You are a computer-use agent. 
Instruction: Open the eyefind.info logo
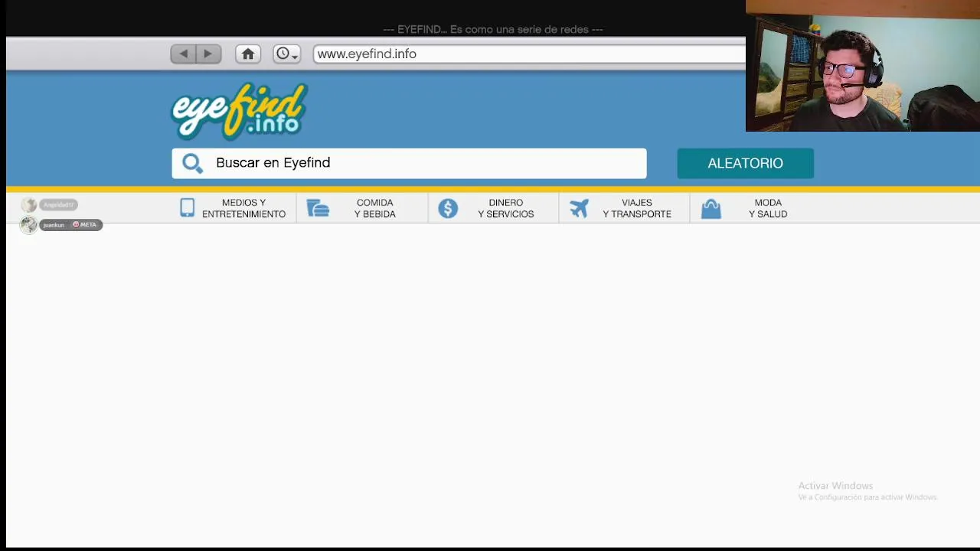coord(239,111)
